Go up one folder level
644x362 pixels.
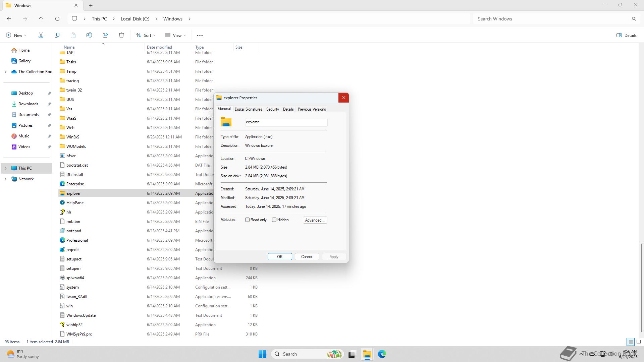[x=41, y=19]
